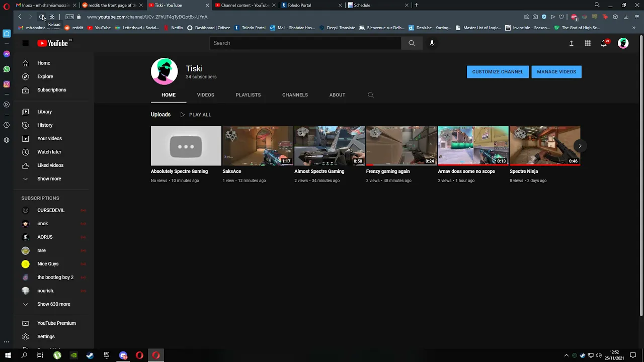The image size is (644, 362).
Task: Open History in sidebar
Action: point(54,125)
